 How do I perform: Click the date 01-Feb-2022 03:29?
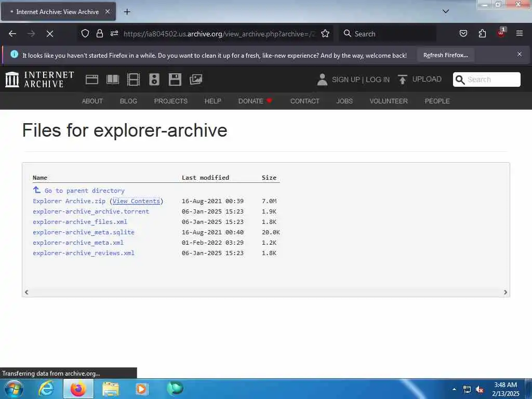click(x=212, y=243)
